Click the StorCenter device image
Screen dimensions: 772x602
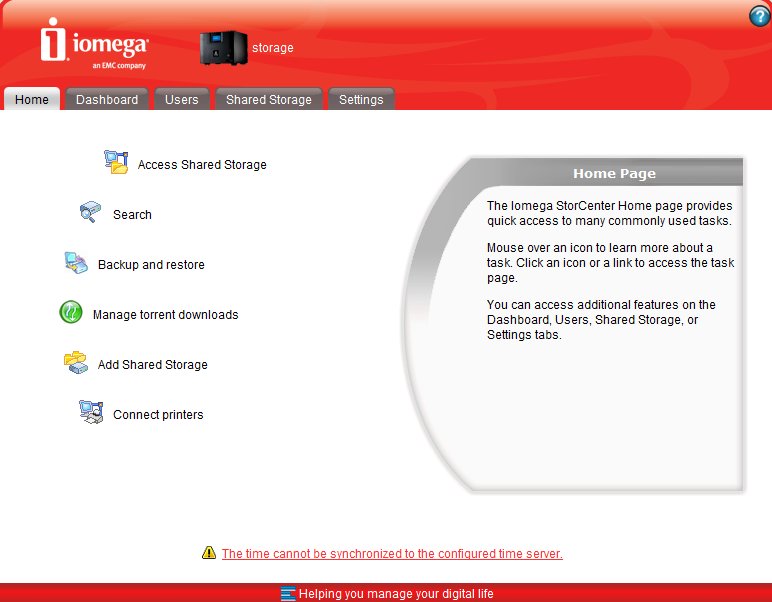coord(223,47)
